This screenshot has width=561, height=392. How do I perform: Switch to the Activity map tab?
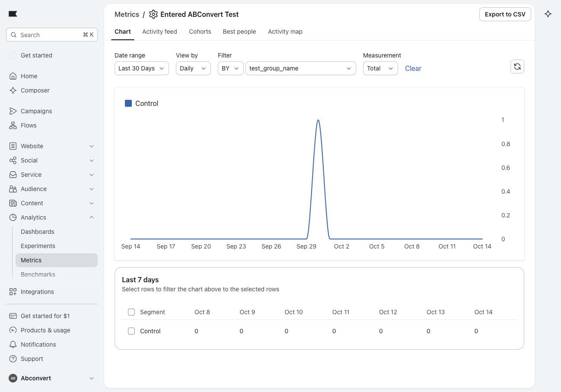[x=285, y=32]
